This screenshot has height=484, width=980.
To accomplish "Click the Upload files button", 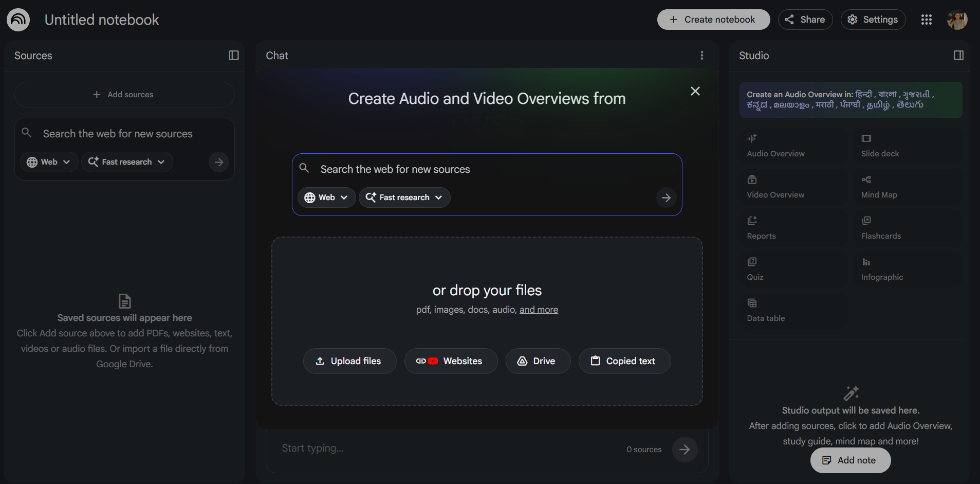I will tap(349, 361).
